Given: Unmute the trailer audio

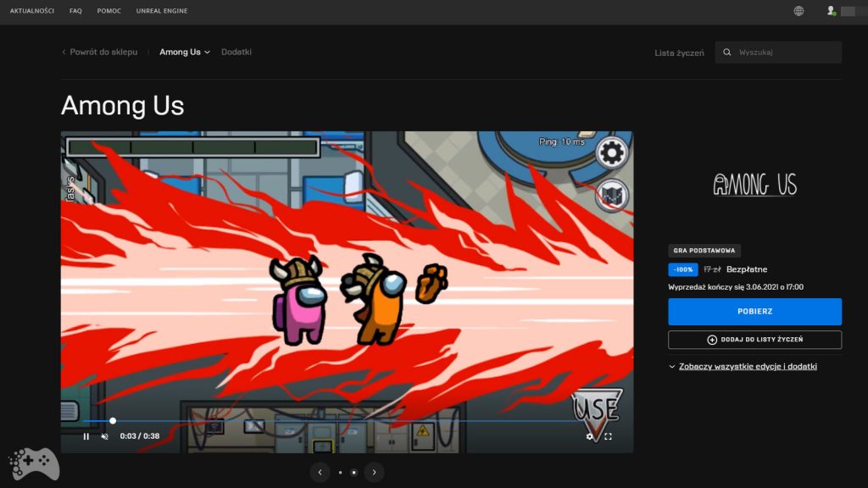Looking at the screenshot, I should click(104, 436).
